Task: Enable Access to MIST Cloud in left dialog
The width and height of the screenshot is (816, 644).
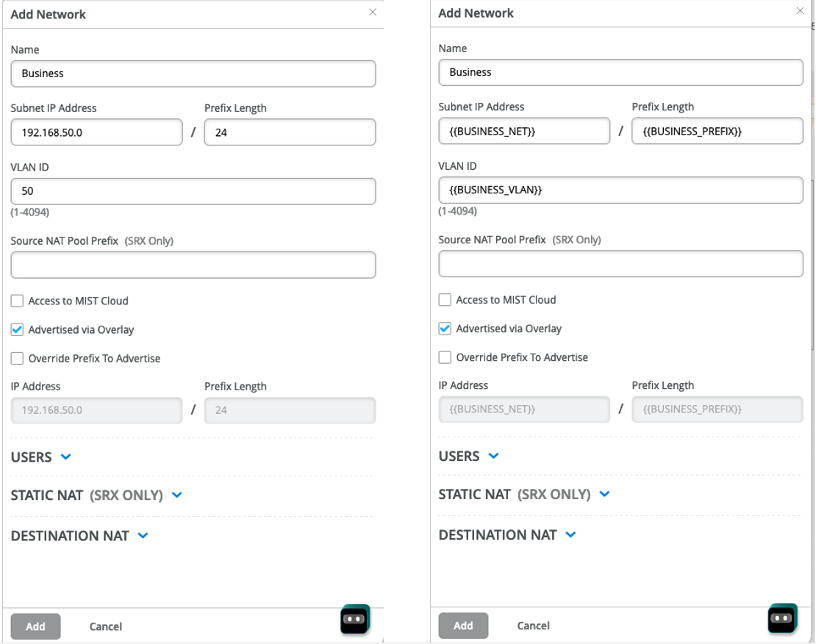Action: pos(17,301)
